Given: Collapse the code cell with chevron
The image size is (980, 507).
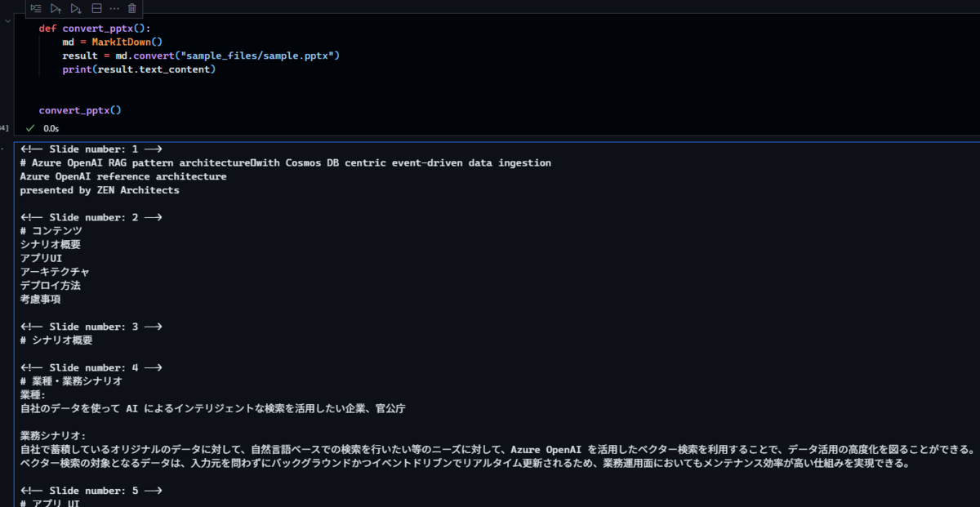Looking at the screenshot, I should click(7, 22).
